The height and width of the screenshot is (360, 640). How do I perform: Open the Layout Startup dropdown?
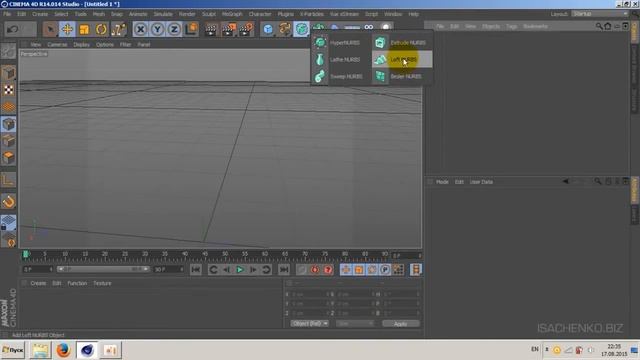(x=600, y=14)
